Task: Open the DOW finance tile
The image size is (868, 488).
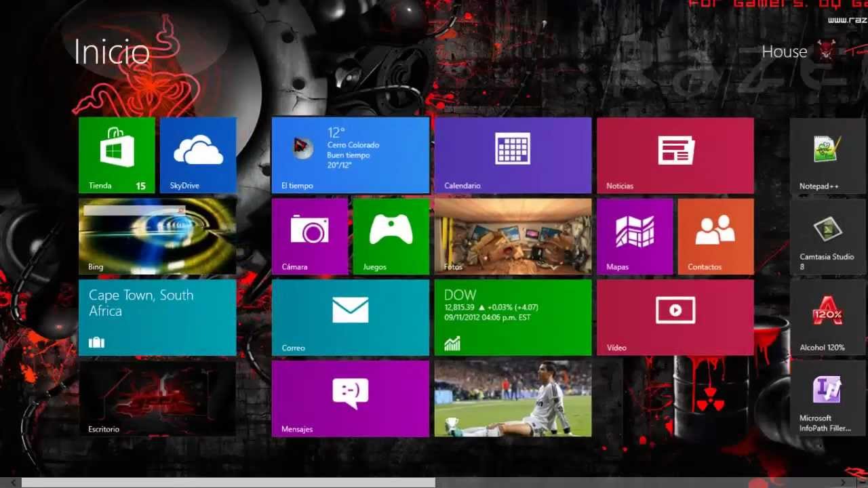Action: pyautogui.click(x=513, y=318)
